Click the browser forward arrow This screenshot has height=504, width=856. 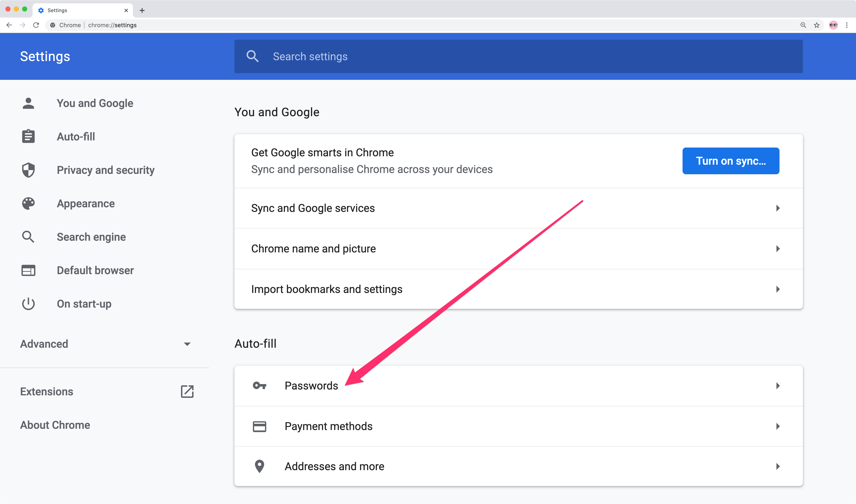click(x=22, y=25)
